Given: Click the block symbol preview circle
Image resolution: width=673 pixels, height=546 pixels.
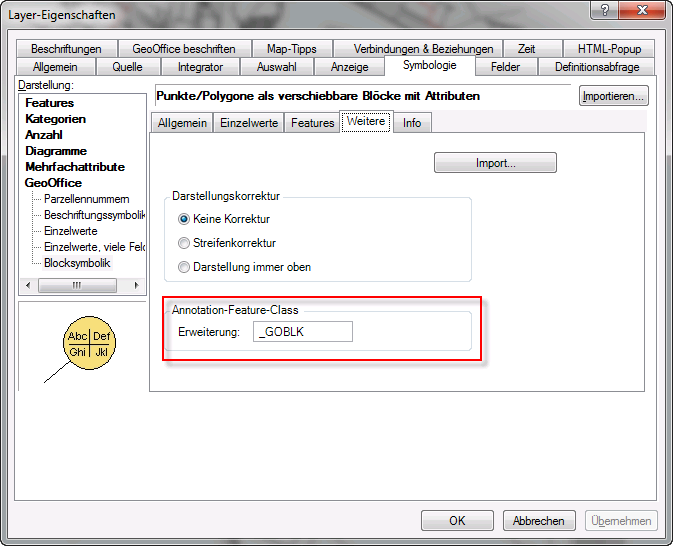Looking at the screenshot, I should pos(89,344).
